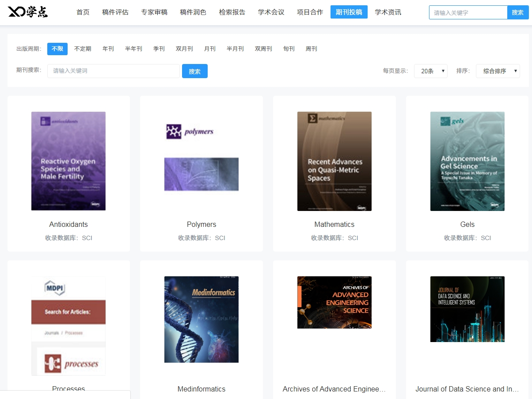Open the Gels journal cover
This screenshot has width=532, height=399.
(x=467, y=161)
